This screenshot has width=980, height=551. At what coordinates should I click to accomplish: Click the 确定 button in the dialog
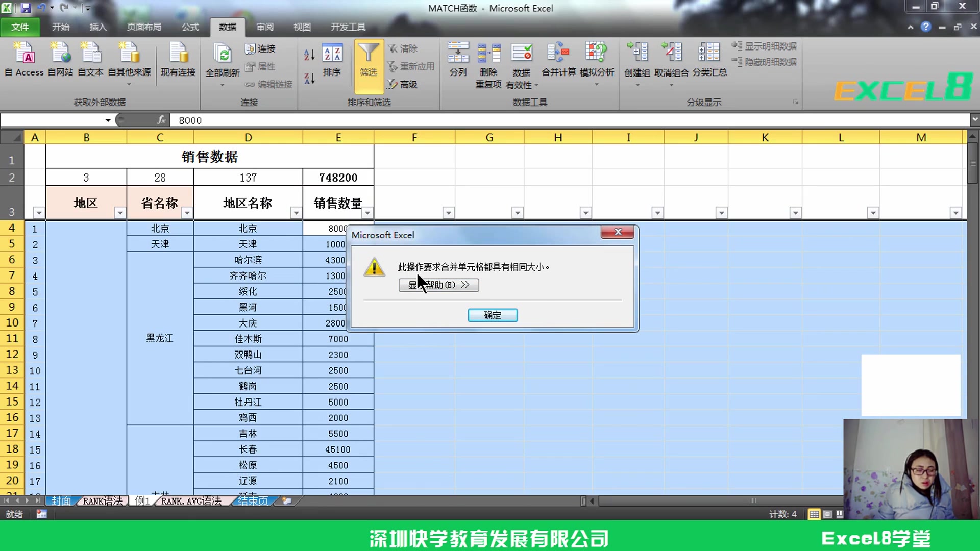[492, 315]
